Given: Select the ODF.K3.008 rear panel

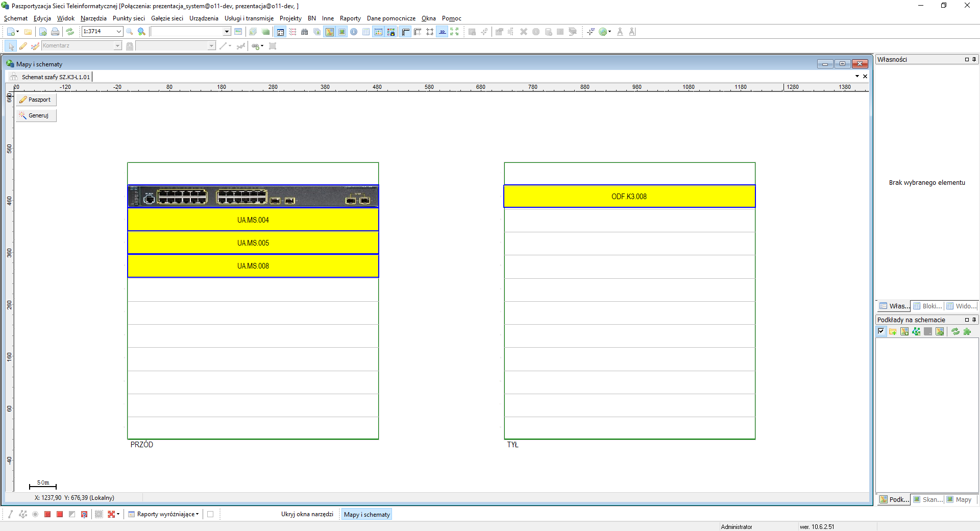Looking at the screenshot, I should click(x=629, y=197).
